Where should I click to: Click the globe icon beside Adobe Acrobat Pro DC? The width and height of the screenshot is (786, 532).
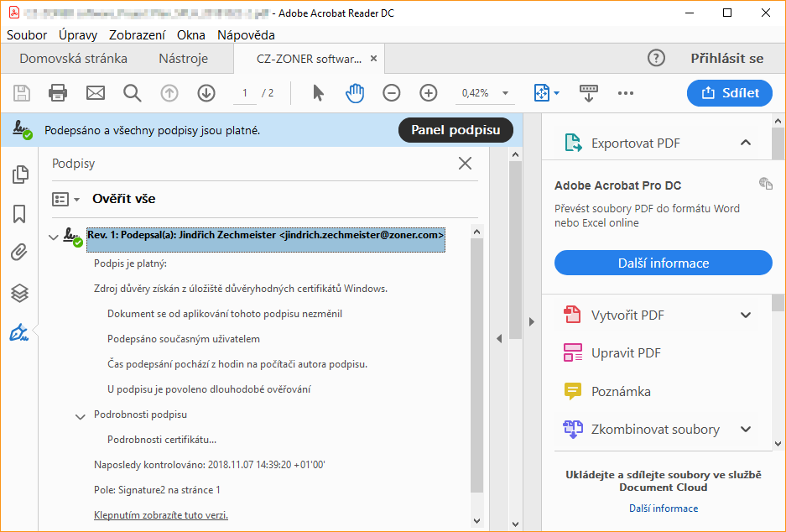(765, 184)
